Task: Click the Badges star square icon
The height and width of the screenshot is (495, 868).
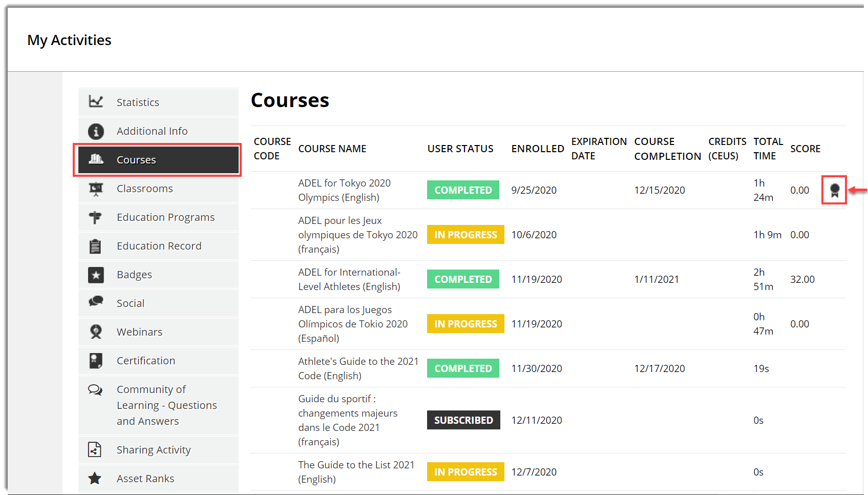Action: (x=96, y=275)
